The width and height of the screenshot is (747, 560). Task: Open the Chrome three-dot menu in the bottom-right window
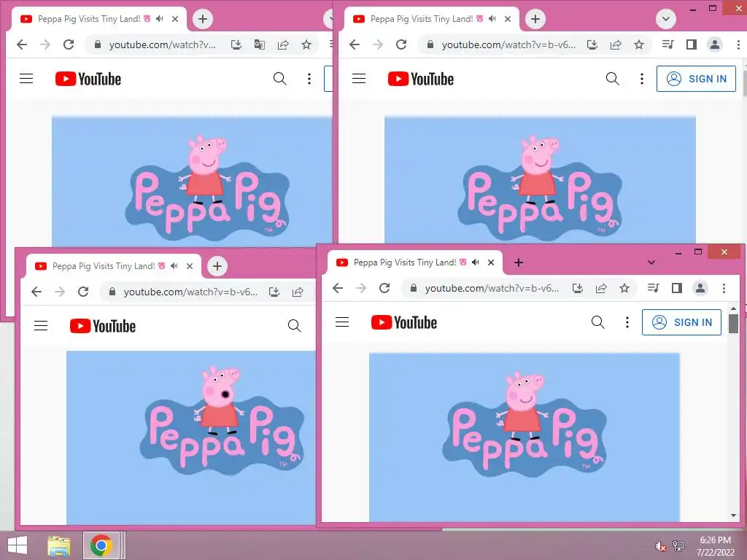(x=724, y=288)
